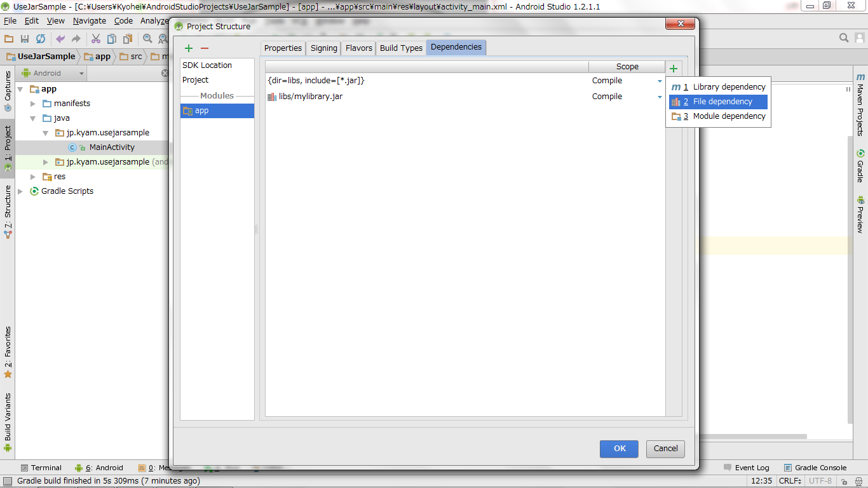Click the search everywhere magnifier at top right
Image resolution: width=868 pixels, height=488 pixels.
844,38
